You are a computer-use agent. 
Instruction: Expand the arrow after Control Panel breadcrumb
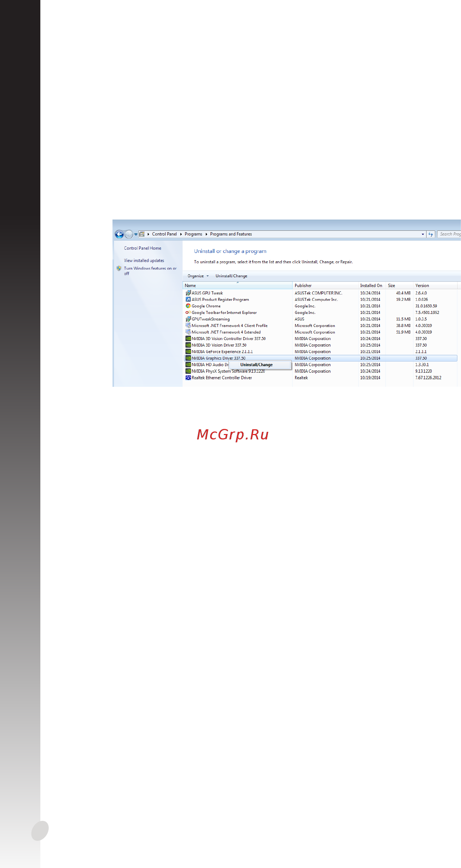click(x=181, y=234)
